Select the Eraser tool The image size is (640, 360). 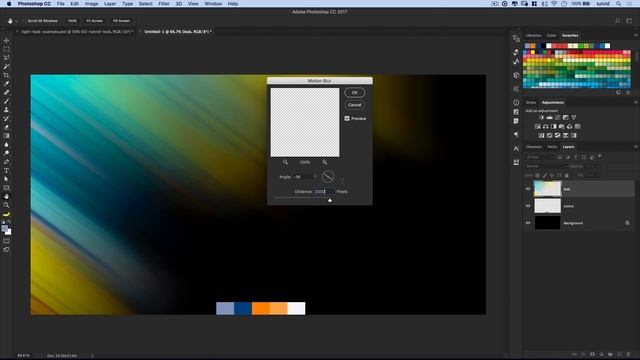coord(7,127)
